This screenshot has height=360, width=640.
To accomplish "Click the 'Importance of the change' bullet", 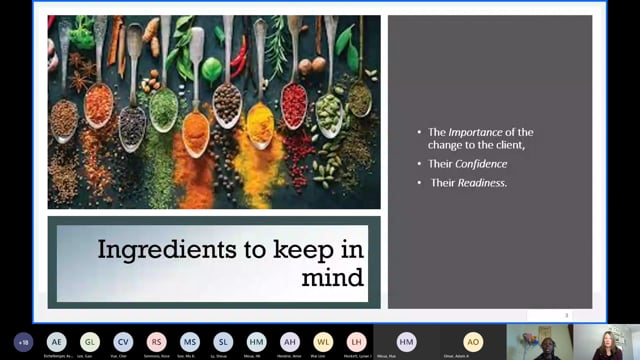I will [x=480, y=138].
